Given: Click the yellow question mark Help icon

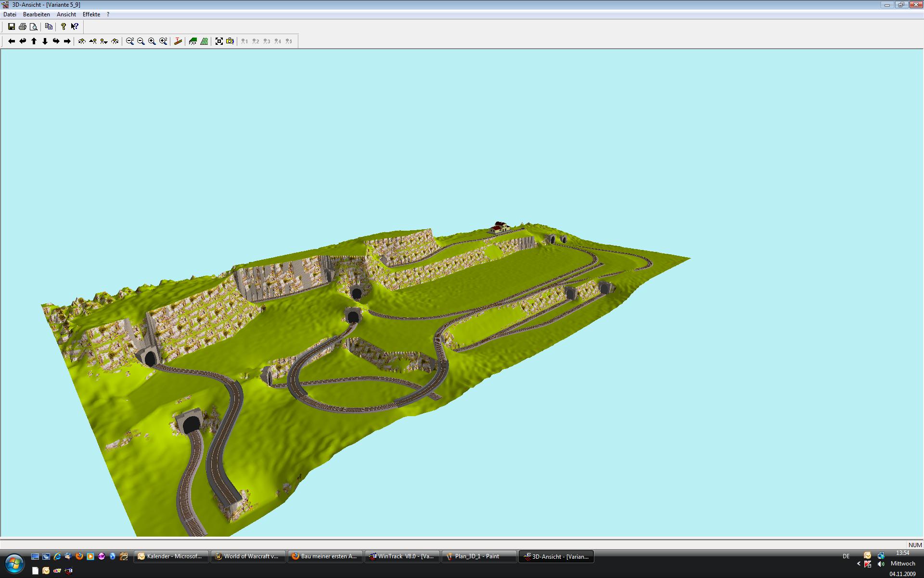Looking at the screenshot, I should [63, 27].
